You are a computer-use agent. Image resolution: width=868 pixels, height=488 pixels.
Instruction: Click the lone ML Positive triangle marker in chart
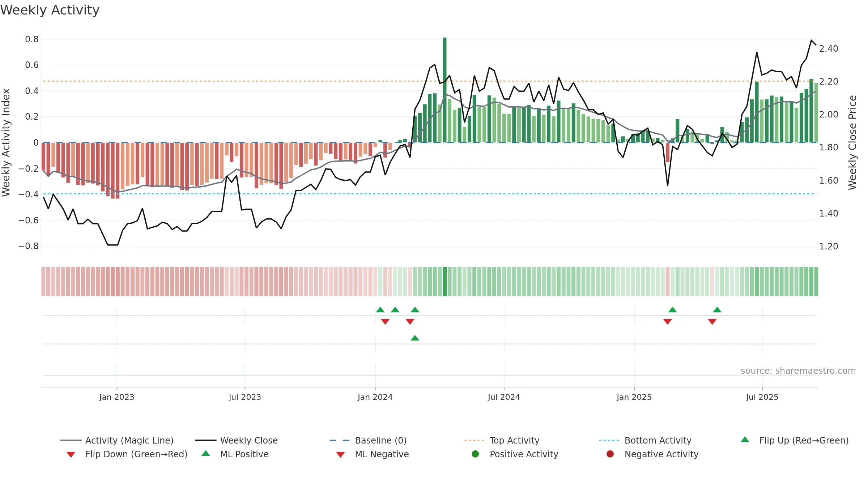tap(415, 338)
